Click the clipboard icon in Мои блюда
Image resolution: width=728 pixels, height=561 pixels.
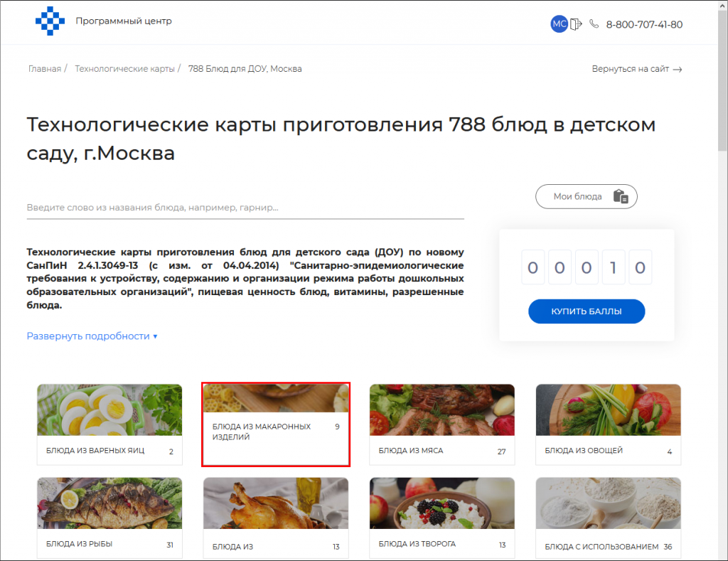coord(620,196)
